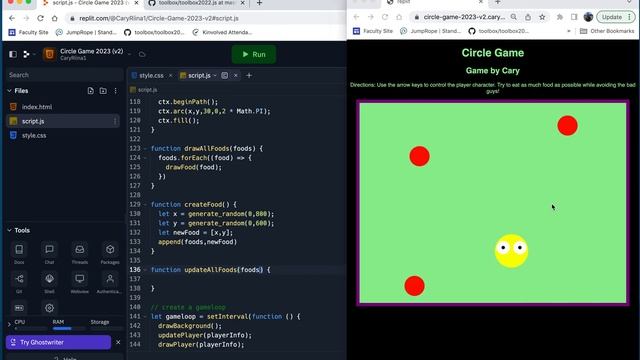The width and height of the screenshot is (640, 360).
Task: Fold the updateAllFoods function at line 136
Action: (x=146, y=270)
